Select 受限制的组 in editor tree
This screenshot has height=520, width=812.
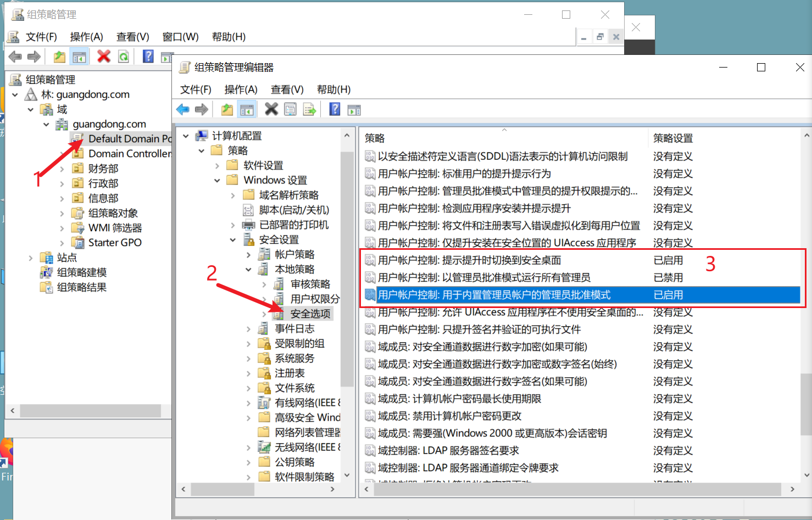299,343
